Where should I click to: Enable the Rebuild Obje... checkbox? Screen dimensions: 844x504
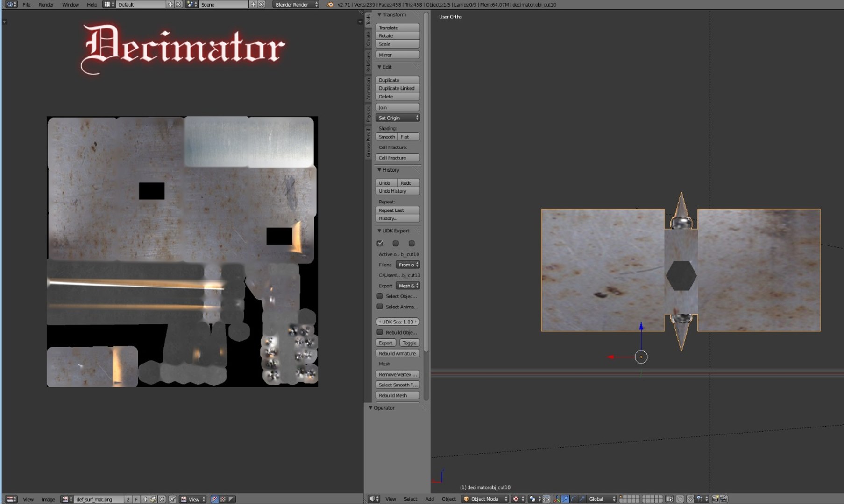(380, 332)
